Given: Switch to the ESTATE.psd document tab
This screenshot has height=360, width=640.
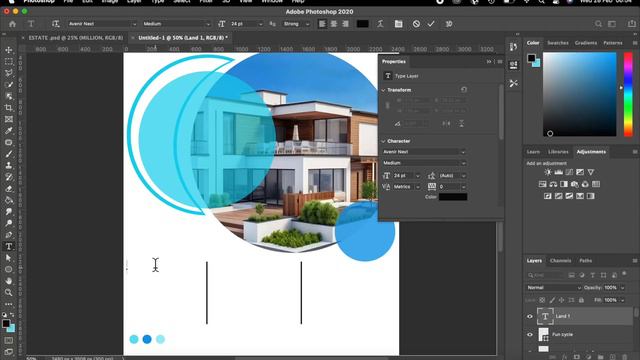Looking at the screenshot, I should pos(76,38).
